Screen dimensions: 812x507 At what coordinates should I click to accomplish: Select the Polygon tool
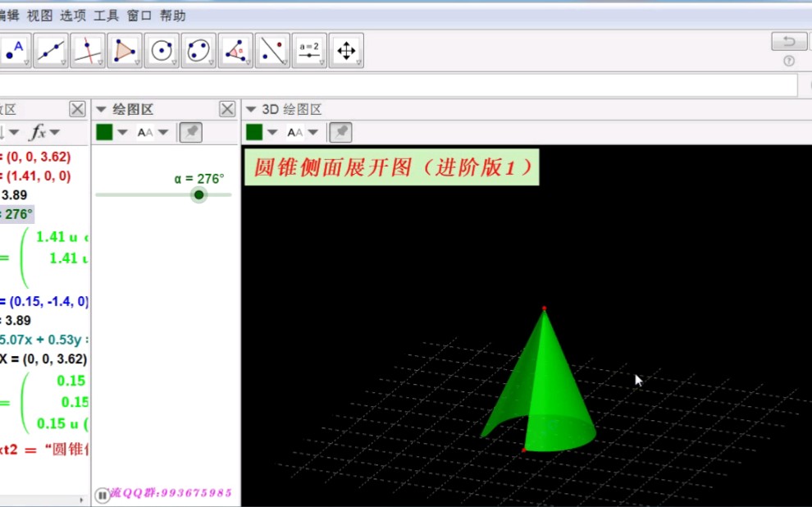tap(125, 50)
